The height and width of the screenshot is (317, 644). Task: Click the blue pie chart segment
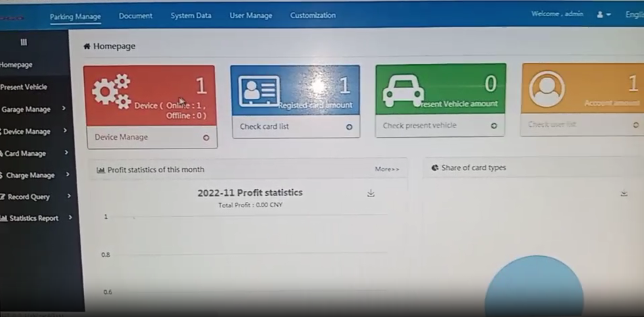(x=534, y=286)
